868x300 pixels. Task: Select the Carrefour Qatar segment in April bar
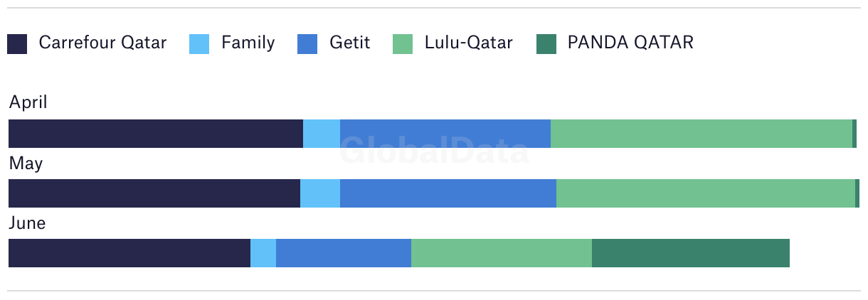pyautogui.click(x=156, y=134)
